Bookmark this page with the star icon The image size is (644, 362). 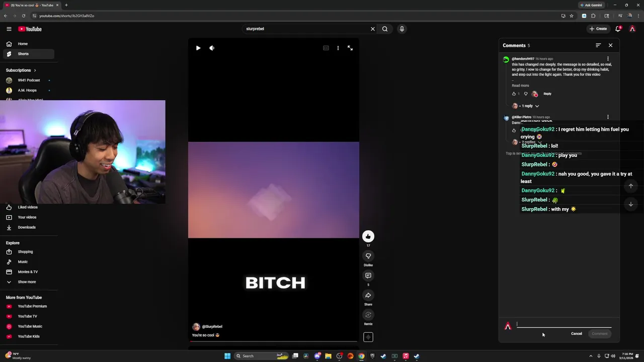572,16
